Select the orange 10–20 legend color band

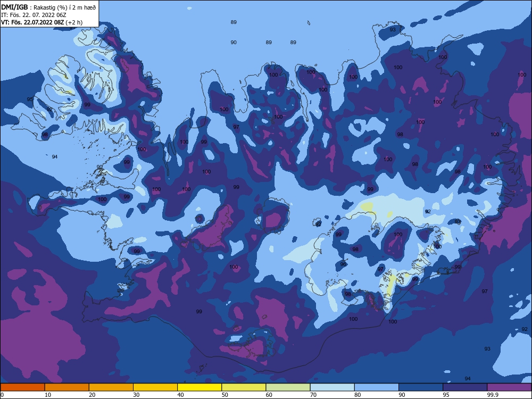click(67, 387)
